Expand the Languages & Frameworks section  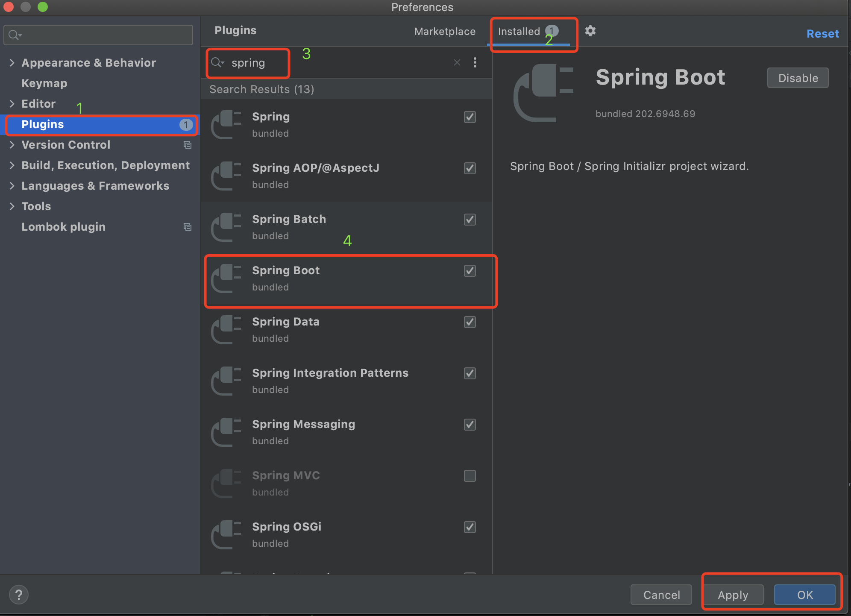pos(12,185)
